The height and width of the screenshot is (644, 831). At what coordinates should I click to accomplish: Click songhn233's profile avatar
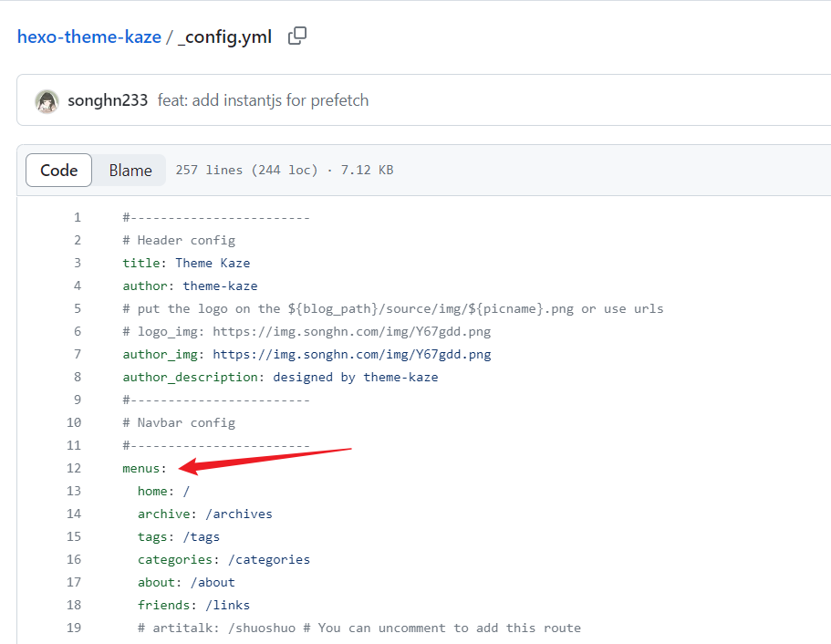47,100
